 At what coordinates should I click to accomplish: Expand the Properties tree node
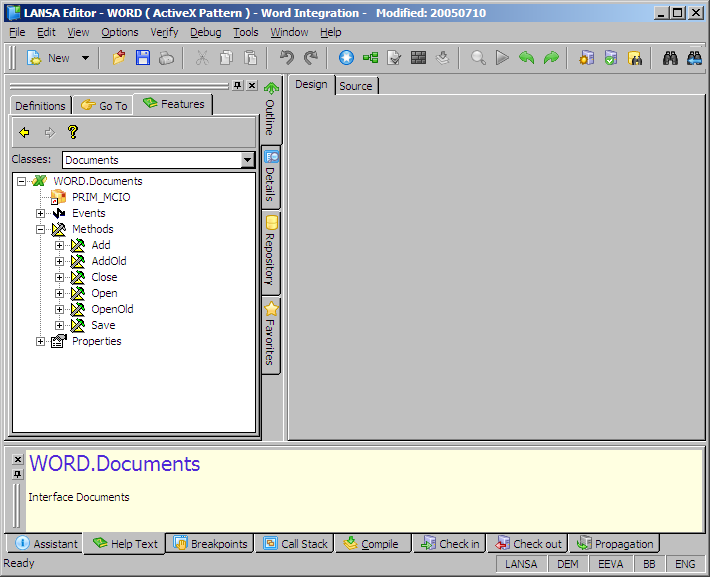[41, 341]
